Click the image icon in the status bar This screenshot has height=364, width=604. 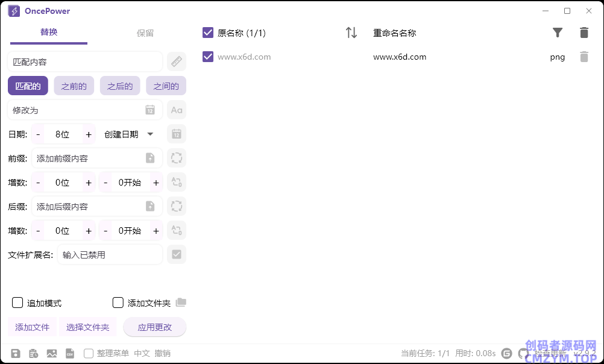tap(52, 354)
